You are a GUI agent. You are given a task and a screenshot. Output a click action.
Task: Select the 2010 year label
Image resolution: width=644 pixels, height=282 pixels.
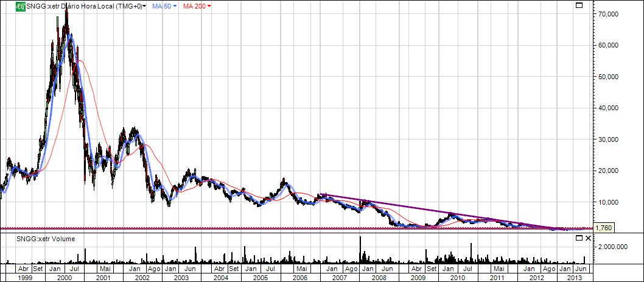pos(458,278)
